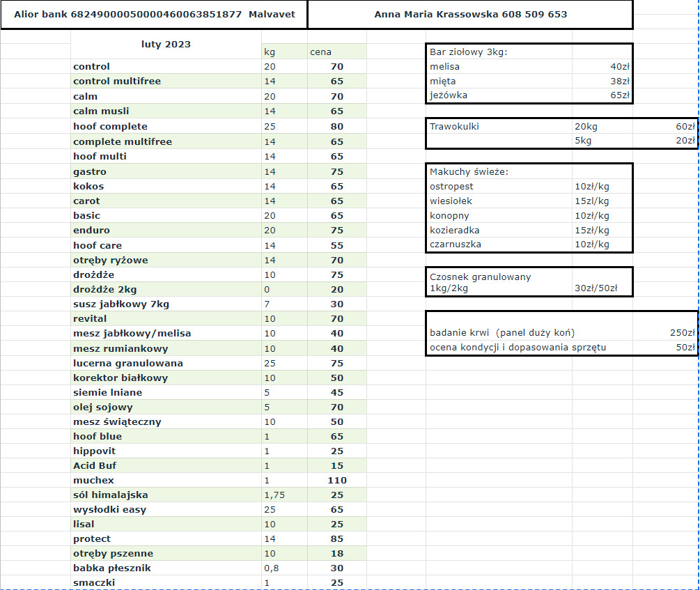Select the 'Makuchy świeże:' heading cell
Image resolution: width=700 pixels, height=590 pixels.
pos(498,171)
